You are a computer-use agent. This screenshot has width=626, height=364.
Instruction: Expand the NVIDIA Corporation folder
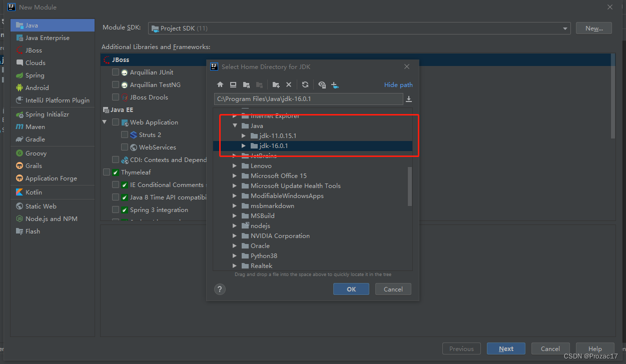[x=235, y=235]
